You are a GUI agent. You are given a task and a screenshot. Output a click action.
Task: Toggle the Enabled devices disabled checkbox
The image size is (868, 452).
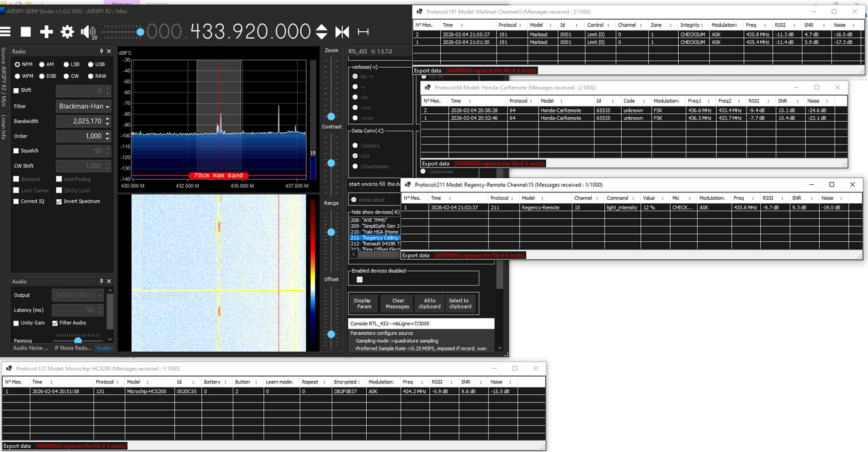(360, 279)
